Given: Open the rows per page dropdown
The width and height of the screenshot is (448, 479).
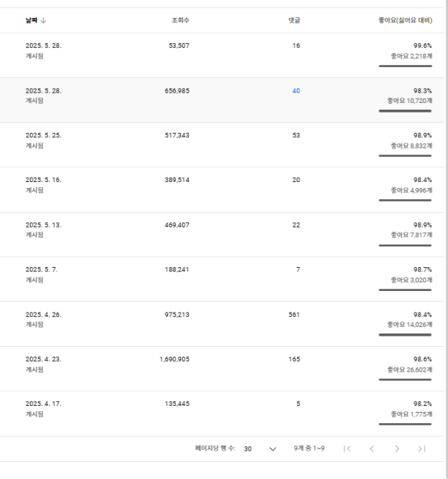Looking at the screenshot, I should point(261,448).
